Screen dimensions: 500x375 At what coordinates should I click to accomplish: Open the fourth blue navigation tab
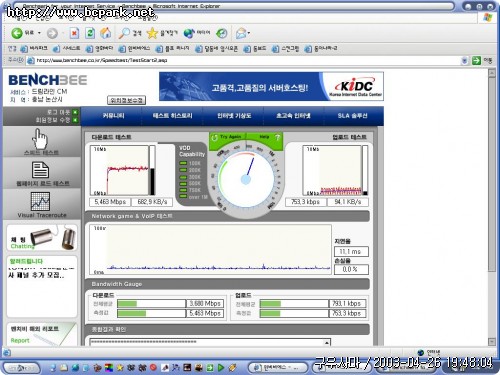click(x=293, y=116)
